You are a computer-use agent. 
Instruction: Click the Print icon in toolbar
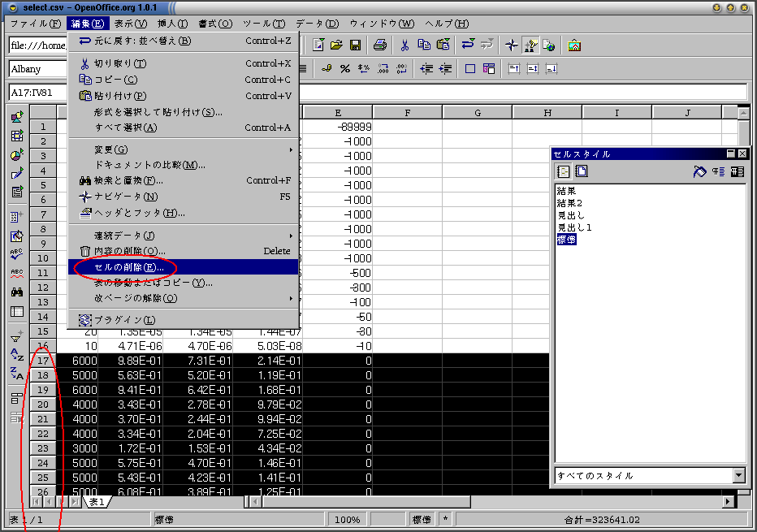click(x=380, y=45)
